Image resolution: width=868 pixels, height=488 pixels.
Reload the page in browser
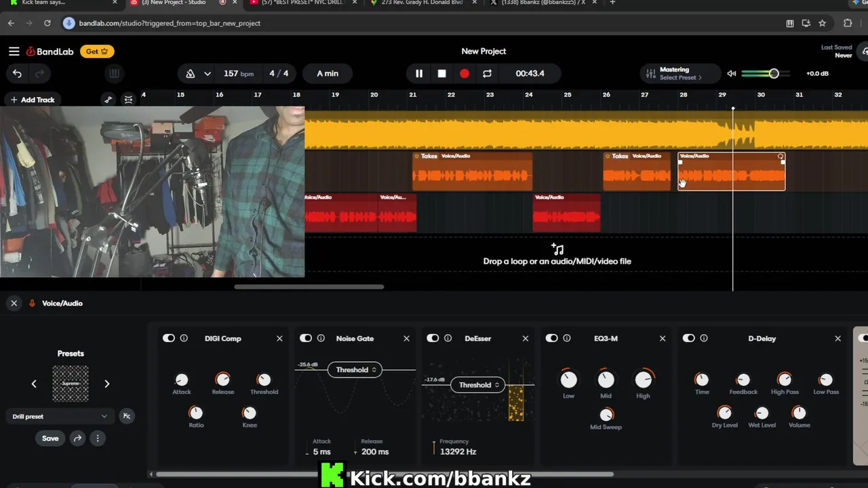[x=47, y=23]
